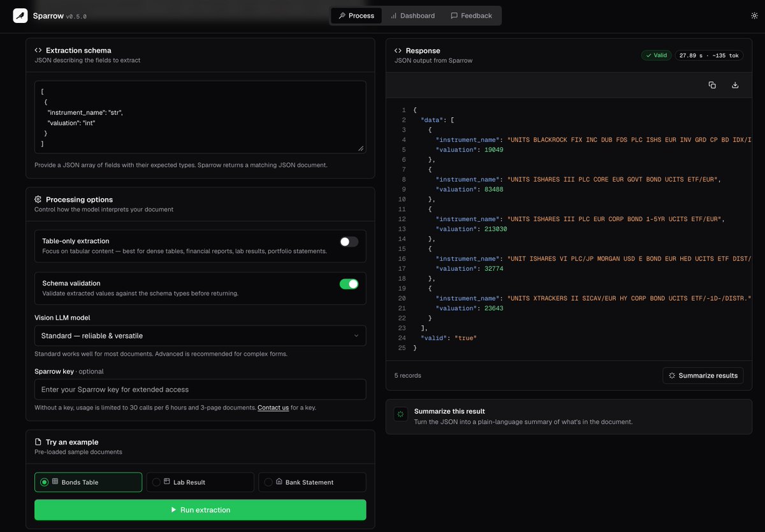Image resolution: width=765 pixels, height=532 pixels.
Task: Click the JP MORGAN USD E BOND instrument name
Action: [630, 259]
